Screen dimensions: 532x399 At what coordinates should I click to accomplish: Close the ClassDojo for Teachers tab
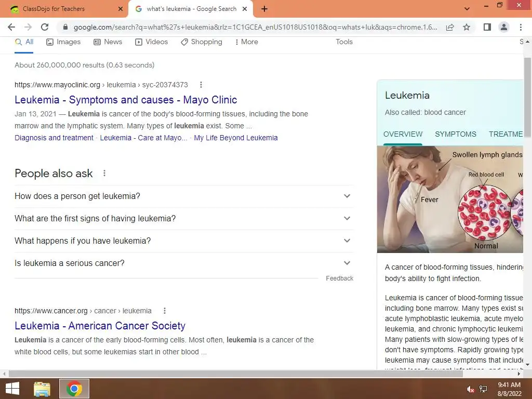pos(121,9)
